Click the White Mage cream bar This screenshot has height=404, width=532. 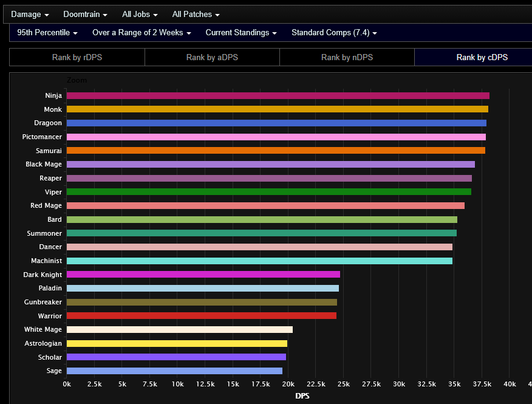[180, 329]
